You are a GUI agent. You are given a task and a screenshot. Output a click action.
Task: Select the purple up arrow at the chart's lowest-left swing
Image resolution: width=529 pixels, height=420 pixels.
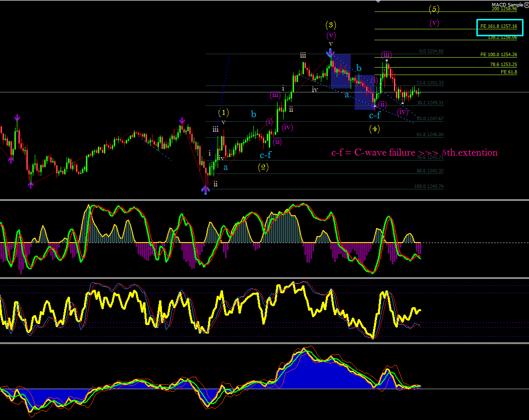(x=31, y=185)
